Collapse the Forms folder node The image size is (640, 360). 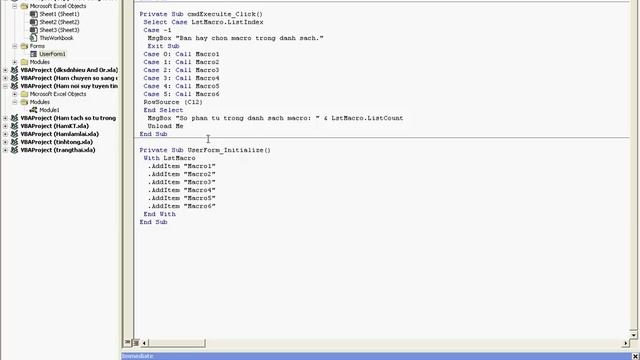click(15, 46)
